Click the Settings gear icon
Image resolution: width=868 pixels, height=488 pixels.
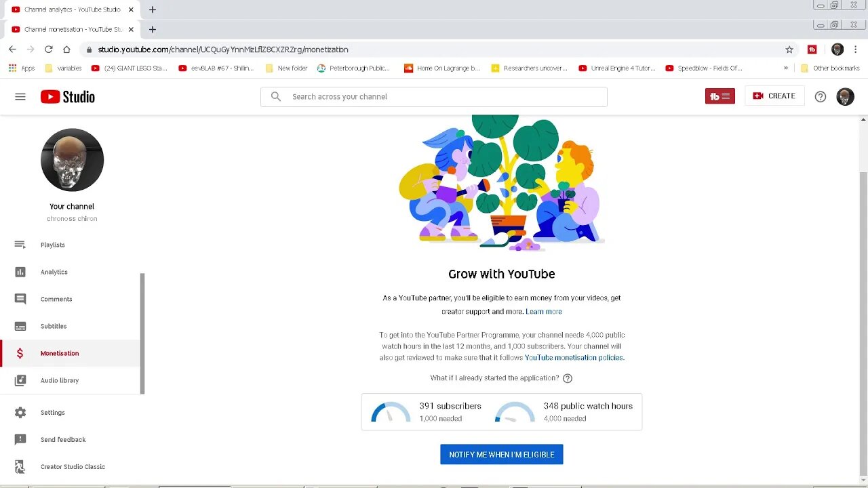click(x=20, y=412)
